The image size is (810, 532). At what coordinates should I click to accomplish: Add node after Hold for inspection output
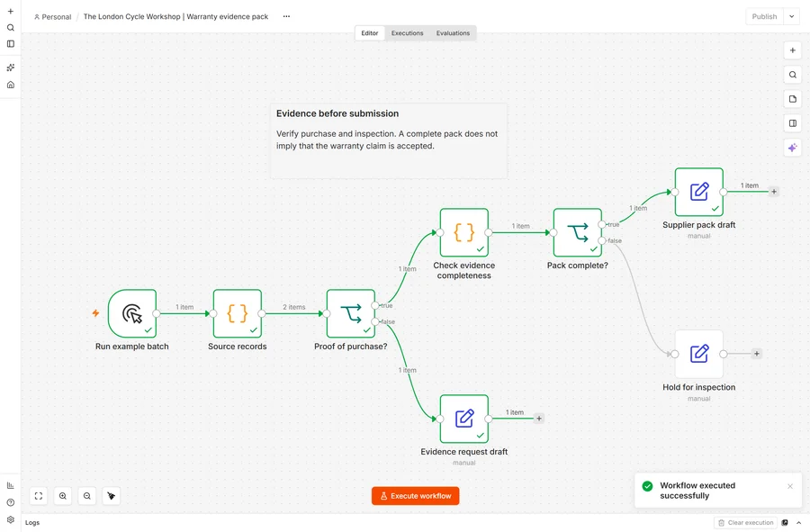coord(756,354)
